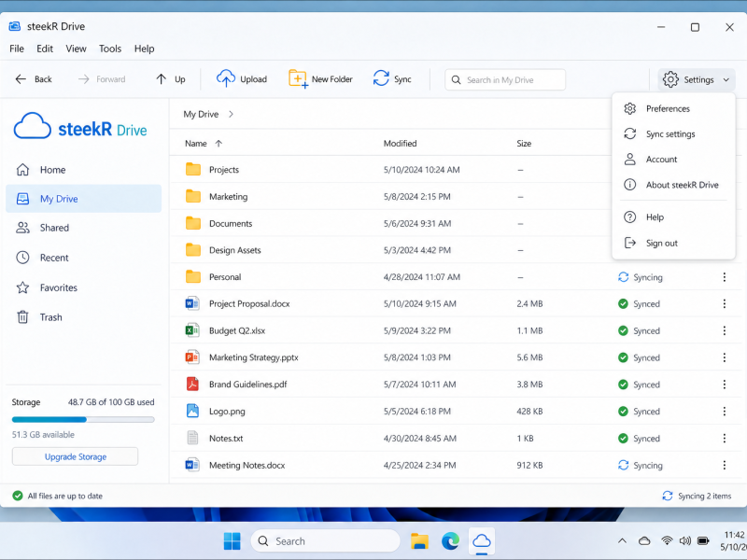Viewport: 747px width, 560px height.
Task: Click the Wi-Fi icon in system tray
Action: point(667,540)
